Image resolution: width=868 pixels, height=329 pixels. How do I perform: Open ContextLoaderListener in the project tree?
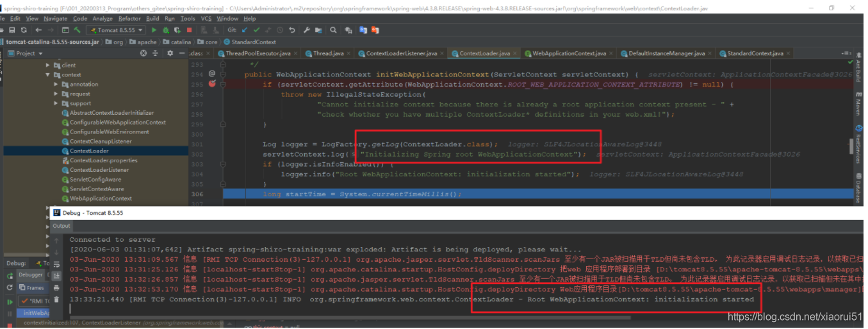tap(99, 170)
